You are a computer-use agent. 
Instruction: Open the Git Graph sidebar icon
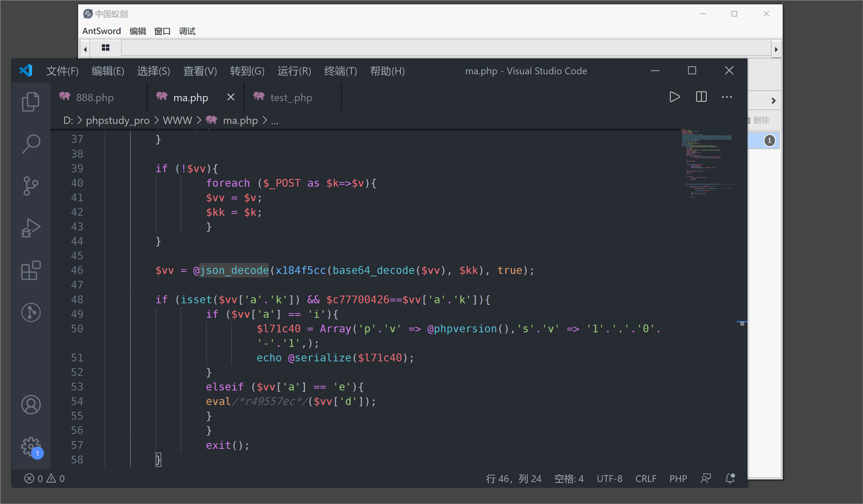[31, 312]
